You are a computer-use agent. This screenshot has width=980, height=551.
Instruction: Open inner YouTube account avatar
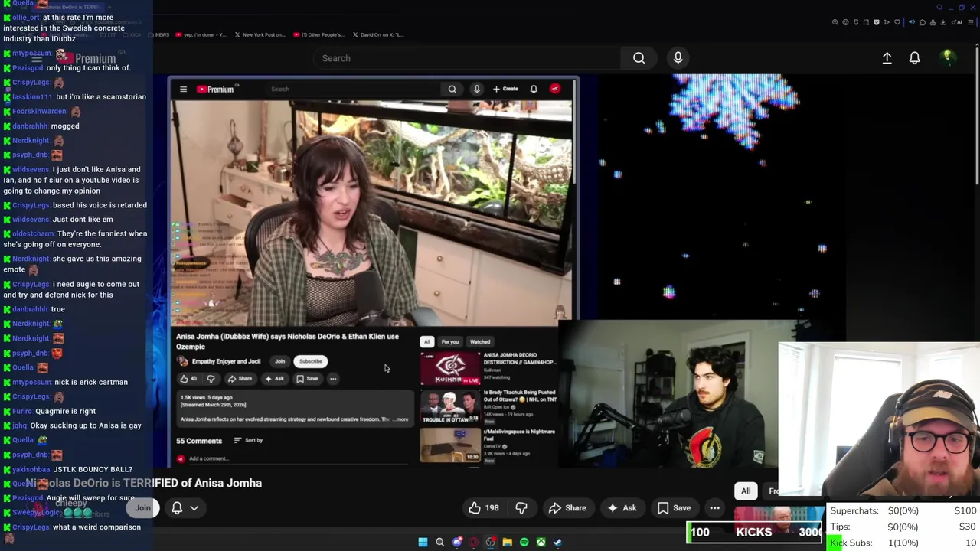(555, 89)
